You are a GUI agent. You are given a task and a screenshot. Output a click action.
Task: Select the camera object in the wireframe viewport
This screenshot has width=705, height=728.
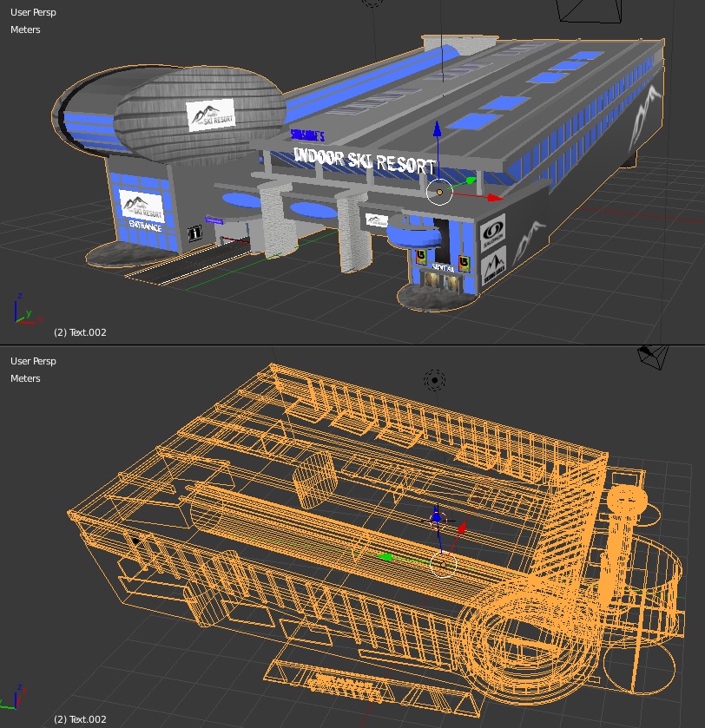652,356
